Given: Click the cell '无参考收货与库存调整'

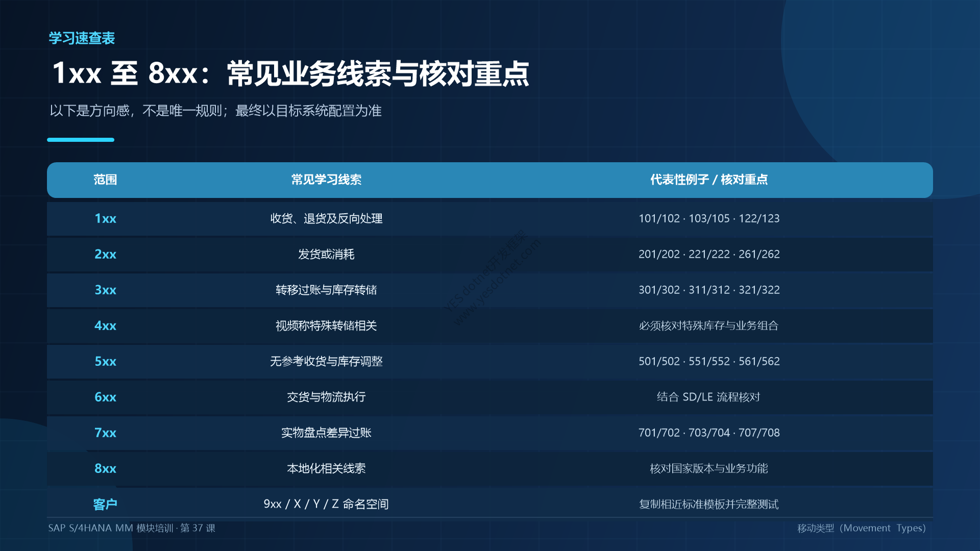Looking at the screenshot, I should pos(326,361).
